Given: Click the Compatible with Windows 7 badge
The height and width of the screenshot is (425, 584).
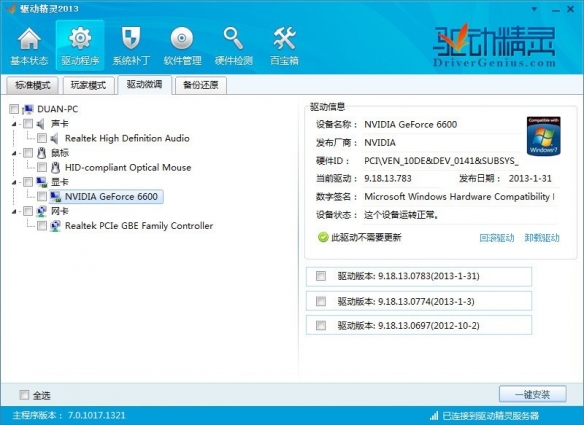Looking at the screenshot, I should point(543,136).
